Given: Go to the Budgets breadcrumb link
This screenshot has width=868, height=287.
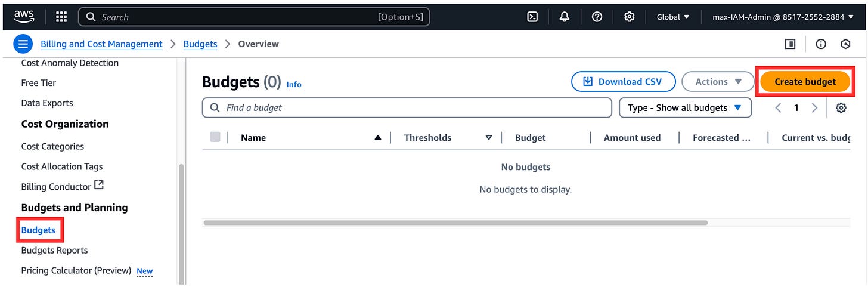Looking at the screenshot, I should 200,44.
